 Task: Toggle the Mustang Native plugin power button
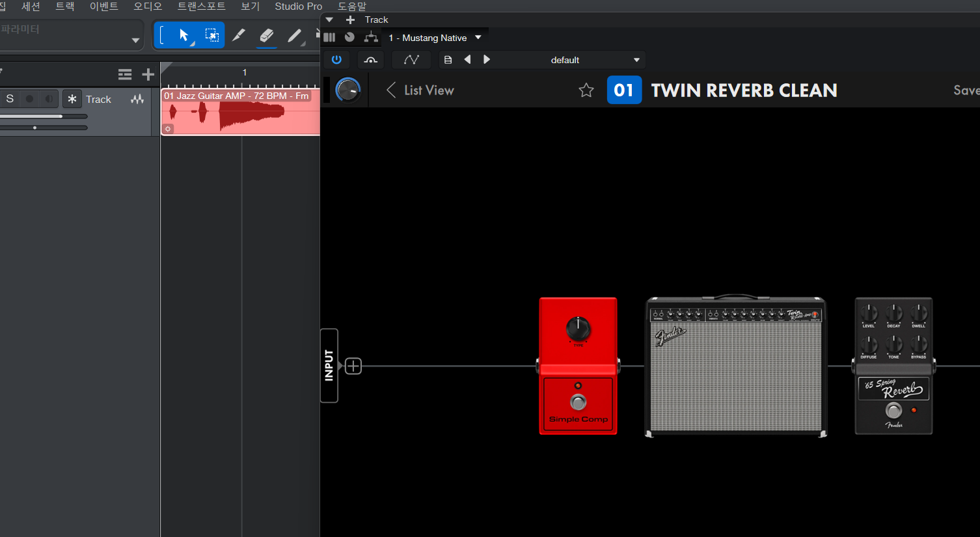pos(336,60)
